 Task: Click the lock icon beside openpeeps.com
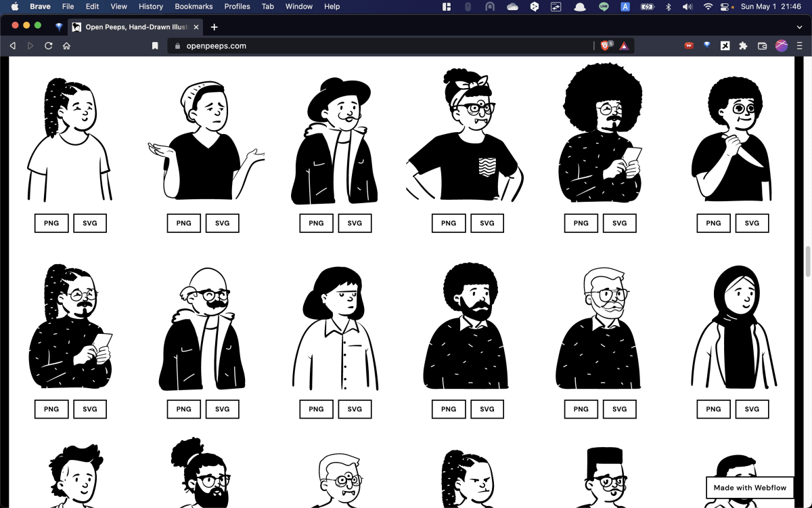coord(178,46)
